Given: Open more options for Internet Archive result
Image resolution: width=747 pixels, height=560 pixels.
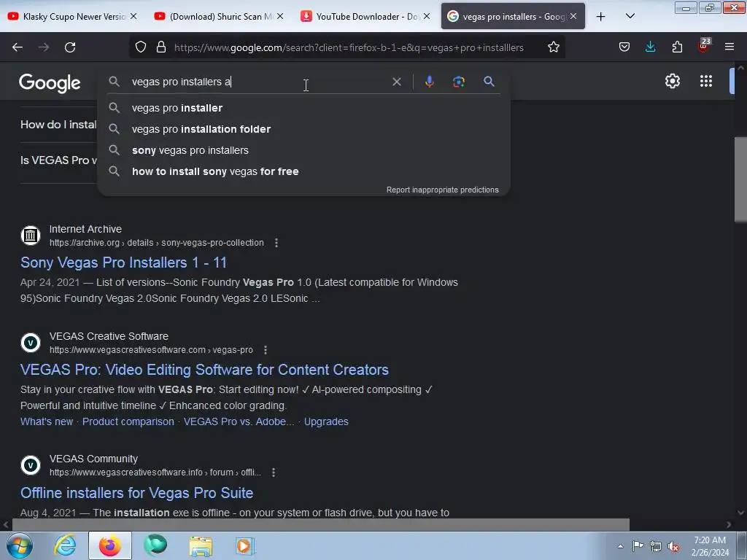Looking at the screenshot, I should [276, 243].
